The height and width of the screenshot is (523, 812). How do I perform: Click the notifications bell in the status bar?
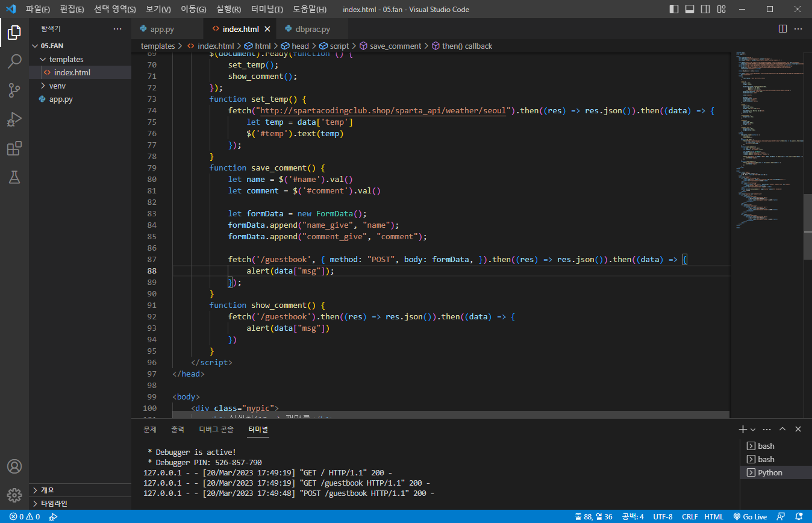799,516
